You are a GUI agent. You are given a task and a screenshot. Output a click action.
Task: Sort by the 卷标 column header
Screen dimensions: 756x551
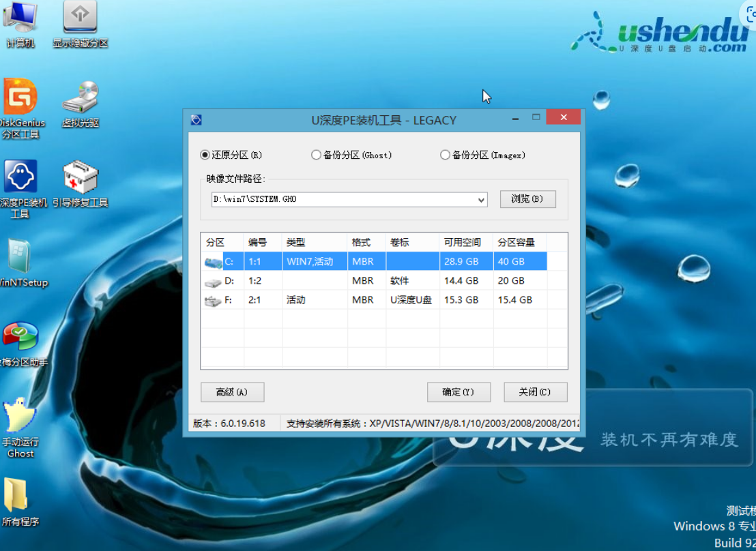click(x=413, y=242)
